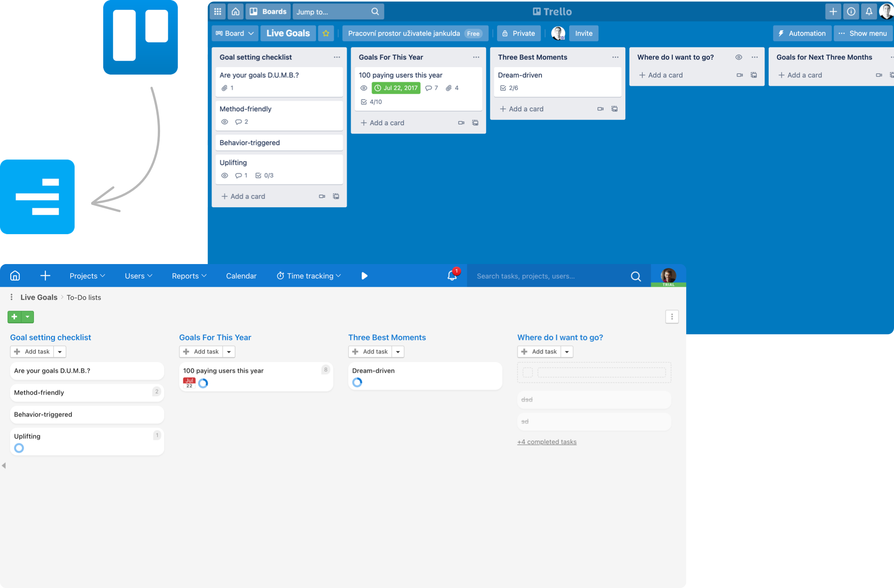Open user avatar with TRIAL label
The height and width of the screenshot is (588, 894).
click(x=668, y=277)
